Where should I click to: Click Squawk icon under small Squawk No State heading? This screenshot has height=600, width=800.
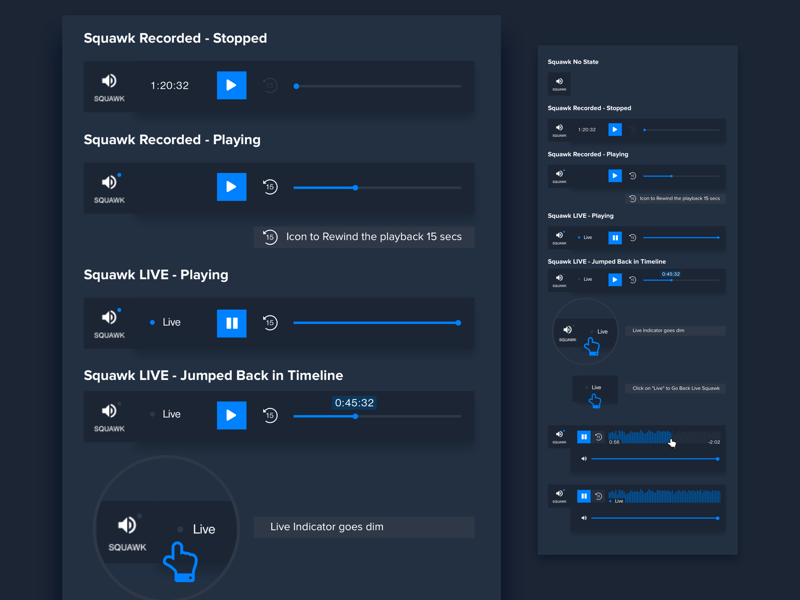tap(559, 84)
